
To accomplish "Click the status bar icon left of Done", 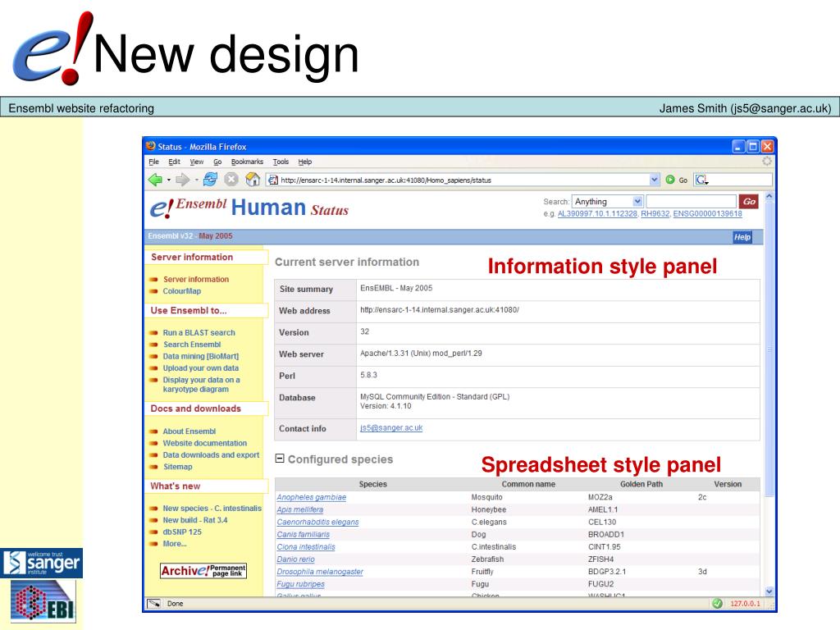I will point(154,604).
